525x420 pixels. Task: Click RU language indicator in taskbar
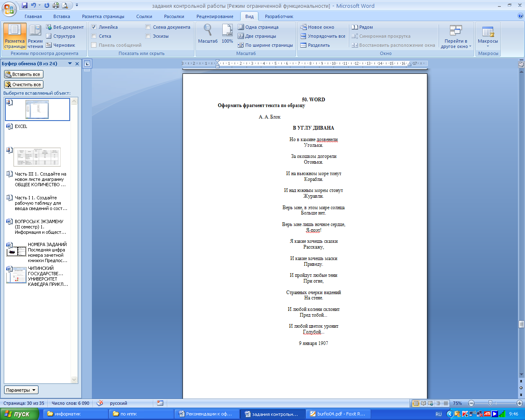[x=438, y=414]
